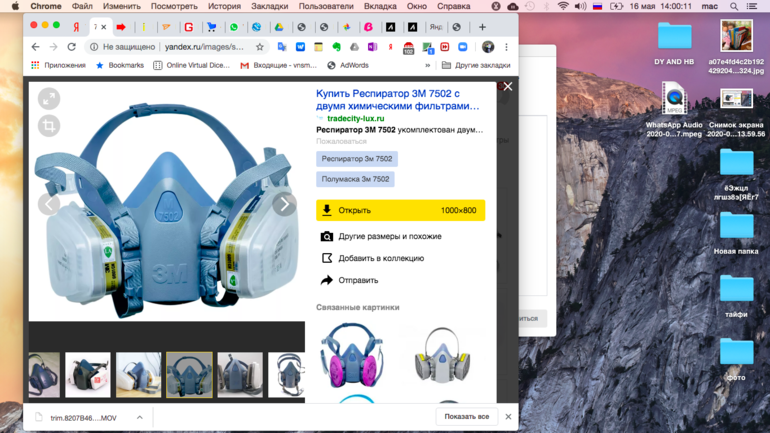The image size is (770, 433).
Task: Select 'DY AND HB' desktop folder
Action: click(674, 43)
